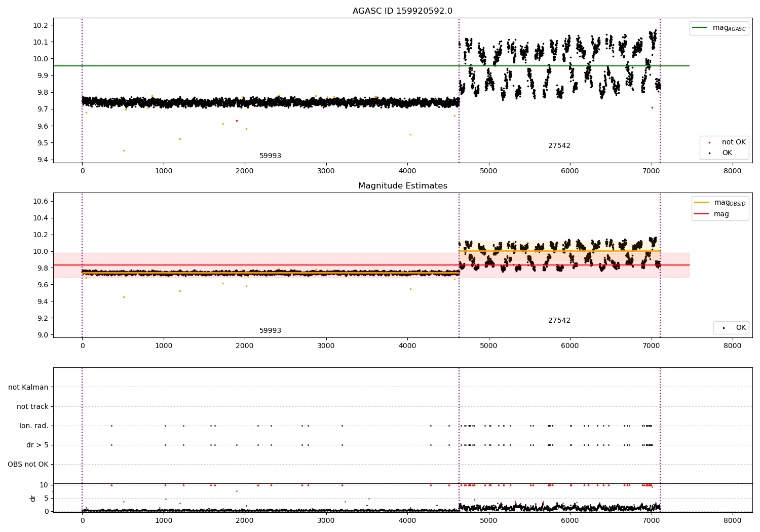The width and height of the screenshot is (760, 532).
Task: Click the '9.0' y-axis tick label
Action: click(43, 335)
